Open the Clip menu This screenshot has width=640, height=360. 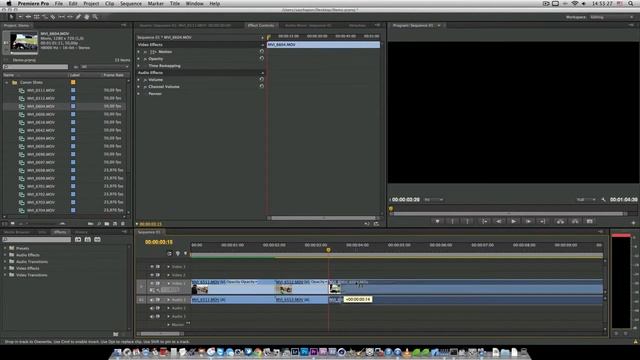click(109, 3)
